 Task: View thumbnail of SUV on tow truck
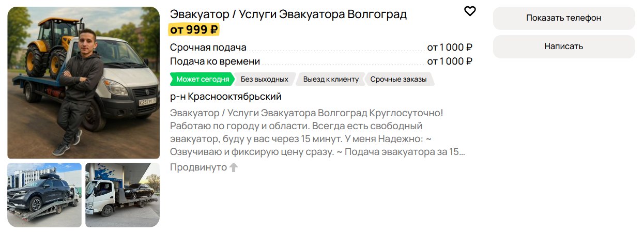pyautogui.click(x=44, y=195)
